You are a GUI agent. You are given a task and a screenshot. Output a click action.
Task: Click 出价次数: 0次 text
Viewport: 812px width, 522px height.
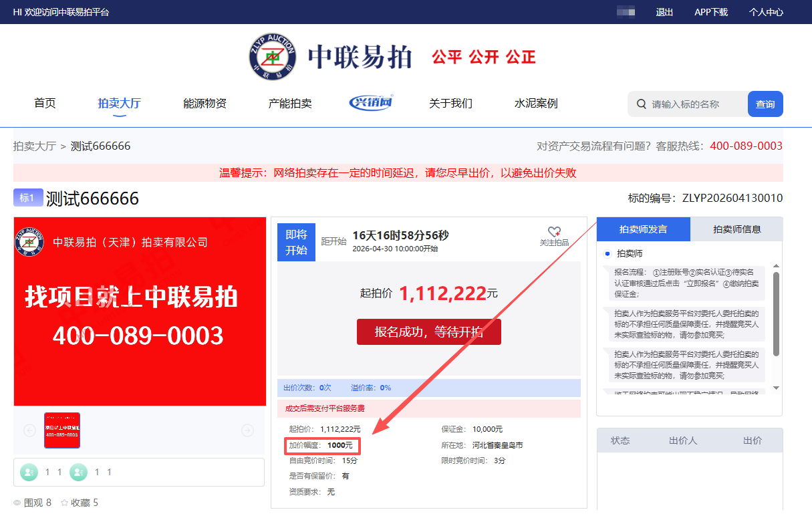[307, 388]
